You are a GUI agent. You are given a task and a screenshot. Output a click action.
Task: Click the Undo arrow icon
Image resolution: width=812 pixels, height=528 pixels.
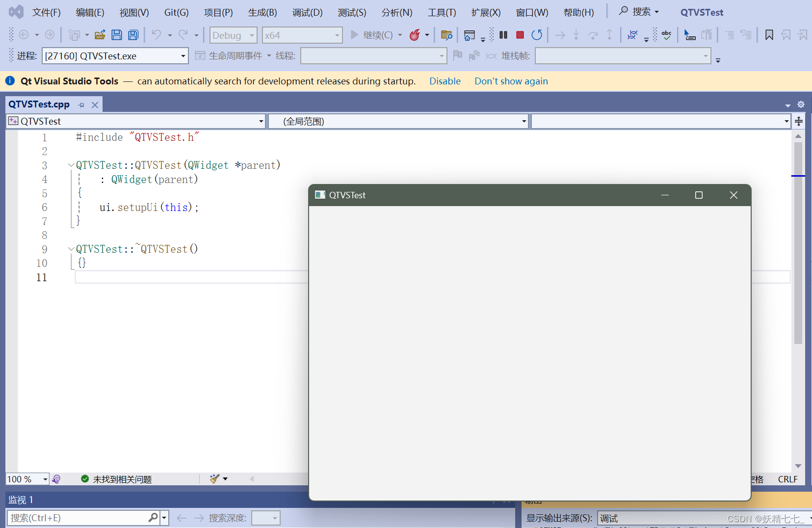point(156,34)
